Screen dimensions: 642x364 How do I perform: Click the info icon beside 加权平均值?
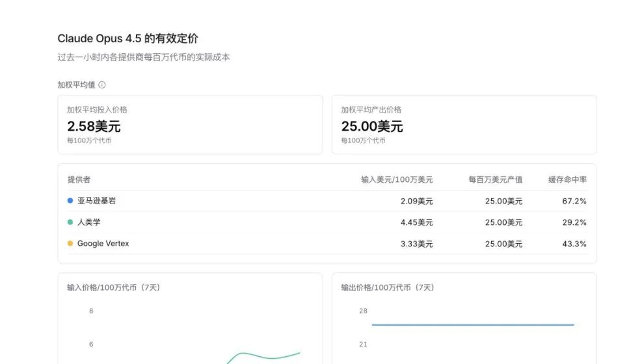pos(102,84)
